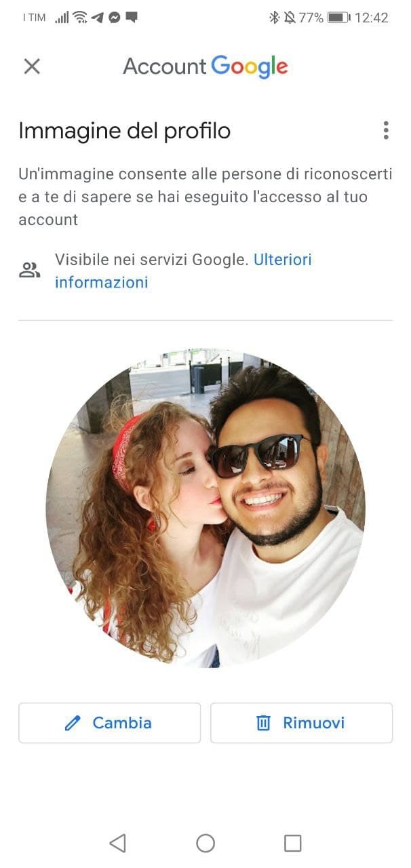
Task: Open recent apps with square icon
Action: (292, 843)
